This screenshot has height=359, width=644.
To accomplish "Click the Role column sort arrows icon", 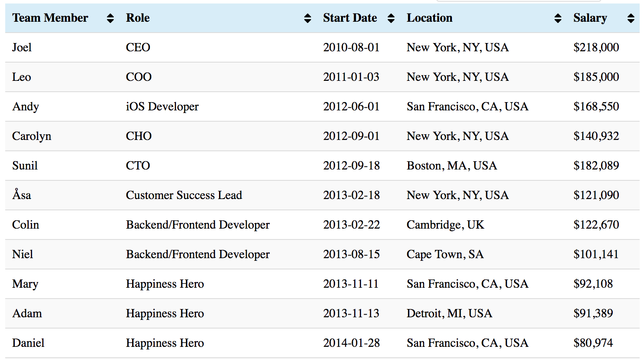I will pos(308,18).
